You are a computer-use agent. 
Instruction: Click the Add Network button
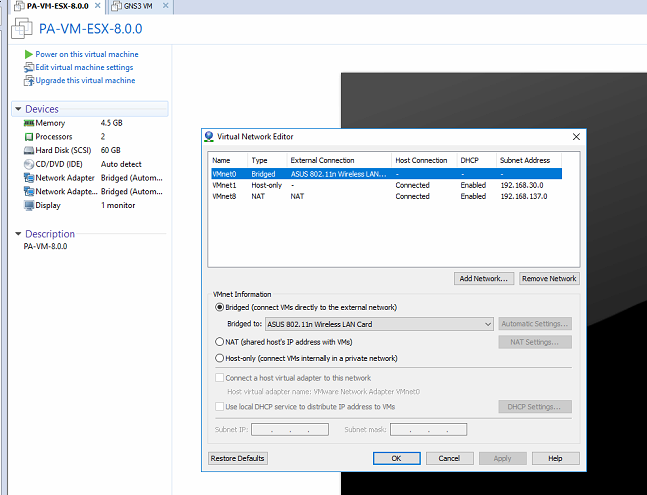coord(483,279)
